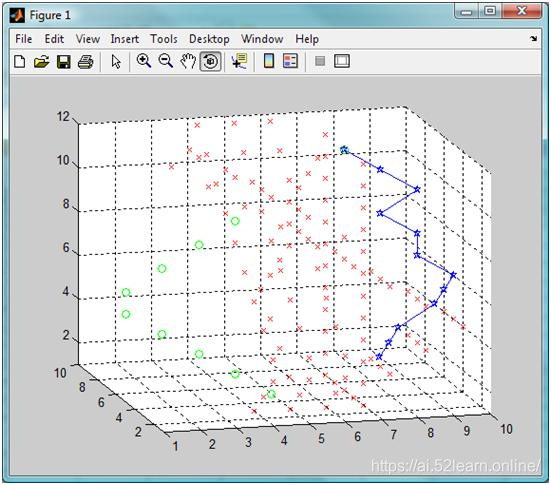Image resolution: width=551 pixels, height=485 pixels.
Task: Open the Help menu
Action: click(x=307, y=39)
